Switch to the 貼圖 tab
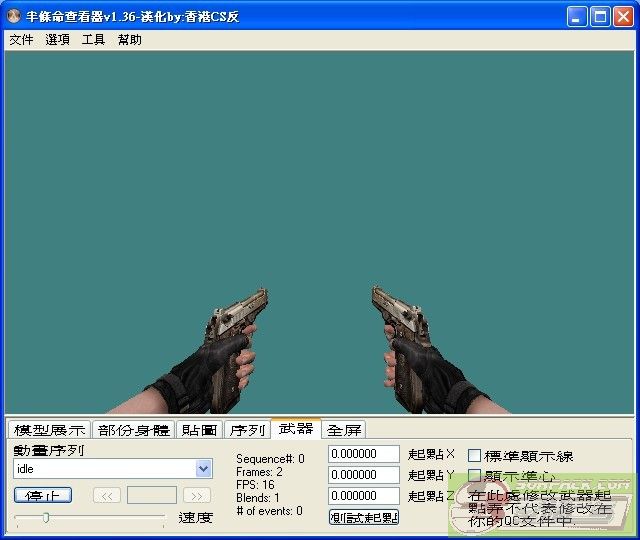The width and height of the screenshot is (640, 540). (200, 430)
